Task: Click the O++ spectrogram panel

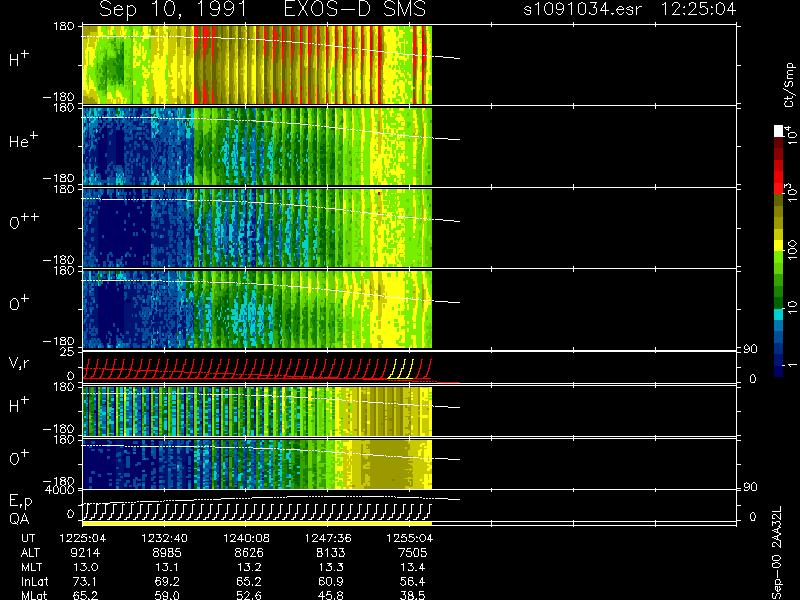Action: pyautogui.click(x=257, y=228)
